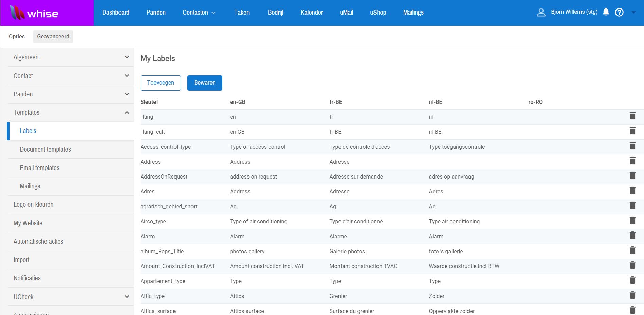Screen dimensions: 644x315
Task: Click the user profile avatar icon
Action: point(541,13)
